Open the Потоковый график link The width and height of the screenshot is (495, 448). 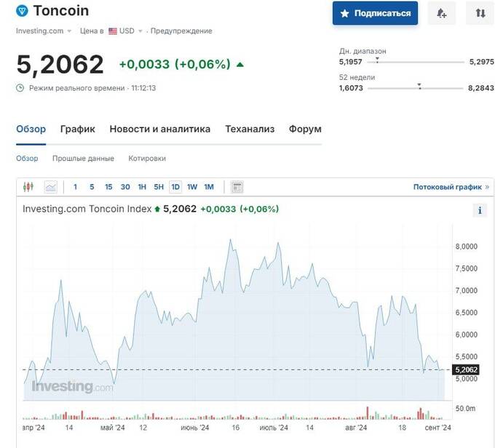point(451,187)
